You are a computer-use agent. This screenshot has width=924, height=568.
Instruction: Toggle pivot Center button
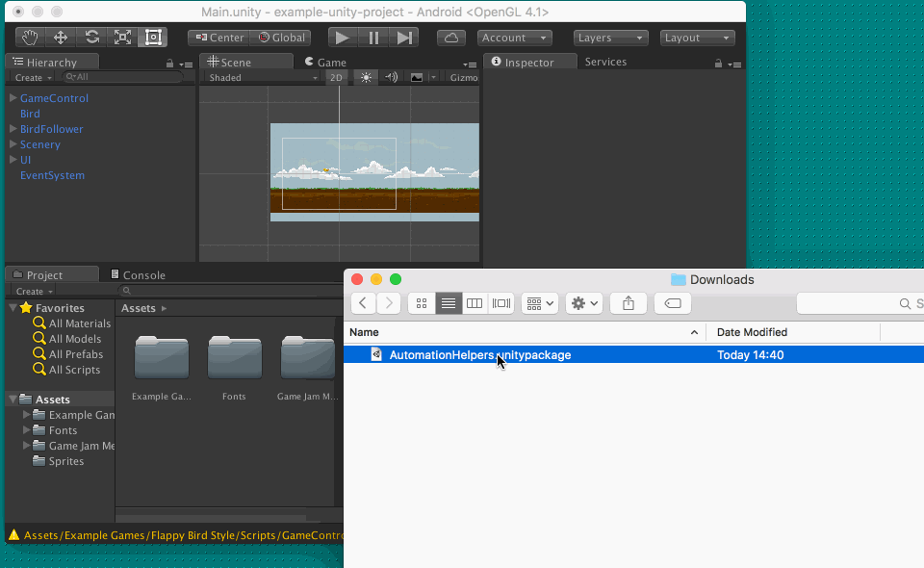(218, 38)
